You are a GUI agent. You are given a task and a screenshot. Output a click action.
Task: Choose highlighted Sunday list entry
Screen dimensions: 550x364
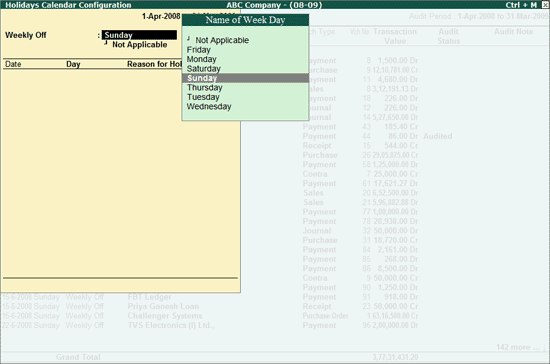(x=245, y=78)
